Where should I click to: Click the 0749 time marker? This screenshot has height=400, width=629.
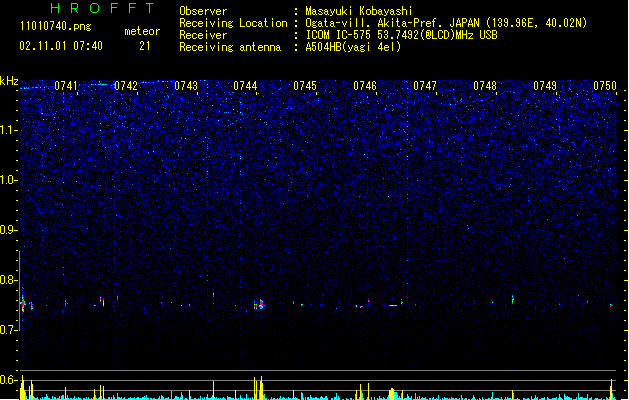coord(545,86)
